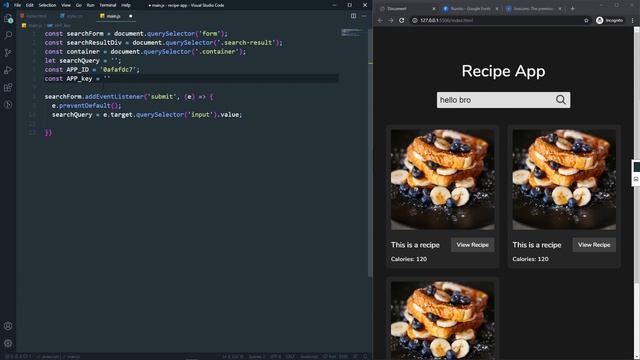Screen dimensions: 640x360
Task: Open the Chrome three-dot menu
Action: click(633, 20)
